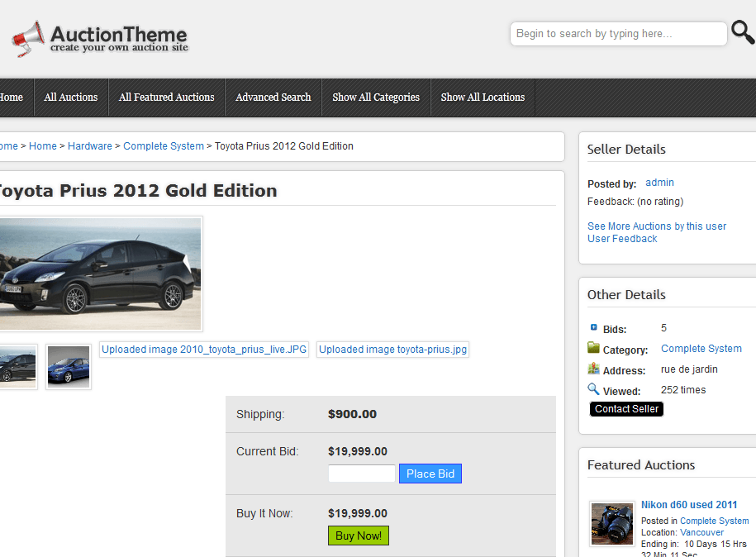This screenshot has height=557, width=756.
Task: Click the Hardware breadcrumb link
Action: point(90,146)
